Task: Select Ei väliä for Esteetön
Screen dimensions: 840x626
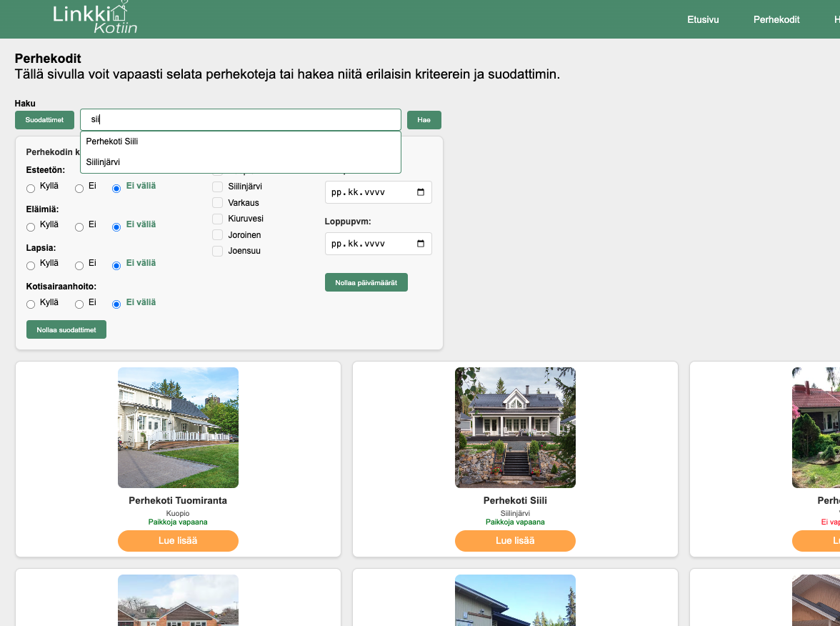Action: pyautogui.click(x=116, y=188)
